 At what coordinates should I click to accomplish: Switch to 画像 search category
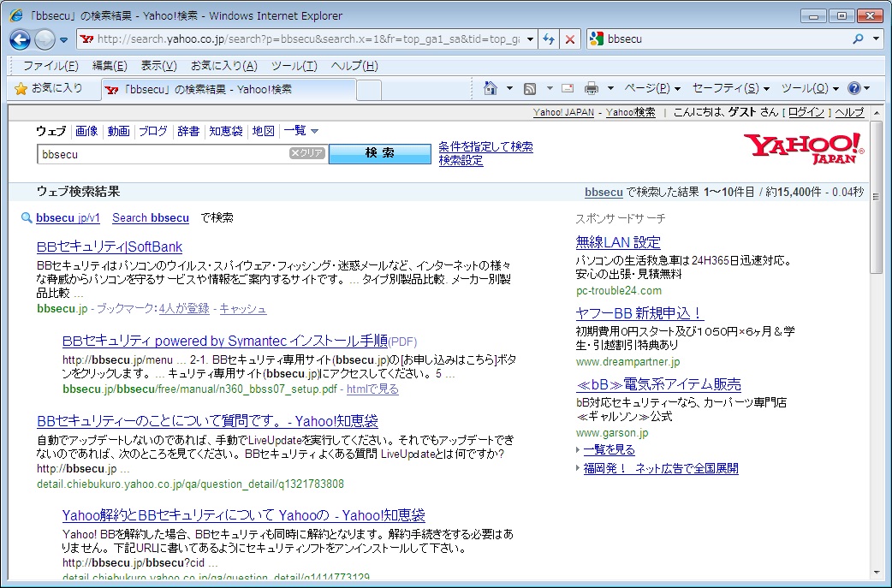coord(86,131)
